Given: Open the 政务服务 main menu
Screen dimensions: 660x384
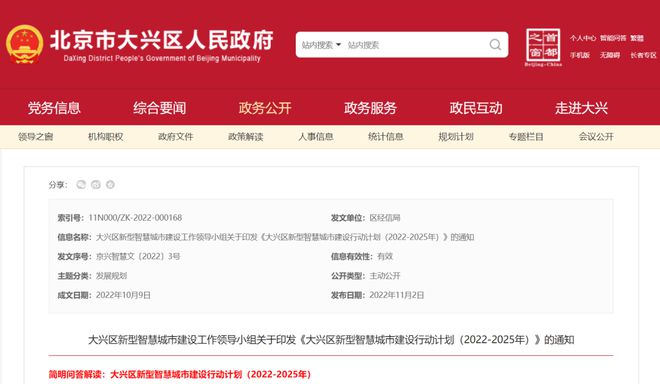Looking at the screenshot, I should pos(370,108).
